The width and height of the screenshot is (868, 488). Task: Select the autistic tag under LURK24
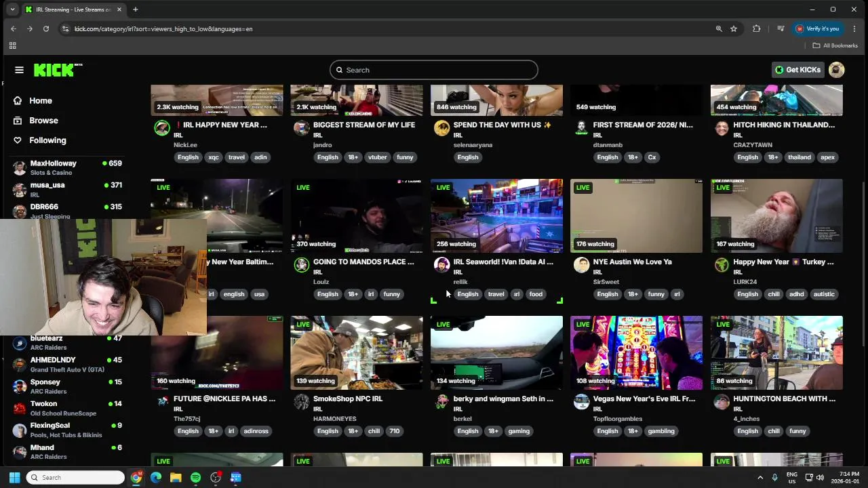coord(824,294)
